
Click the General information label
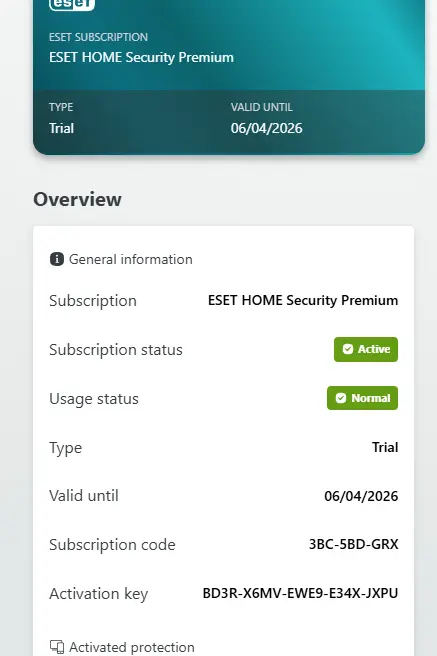[x=131, y=259]
